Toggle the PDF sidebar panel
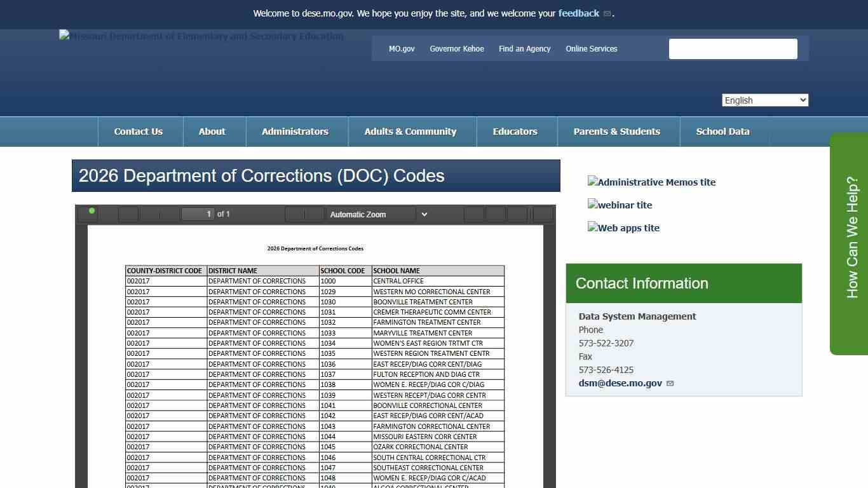 coord(92,214)
